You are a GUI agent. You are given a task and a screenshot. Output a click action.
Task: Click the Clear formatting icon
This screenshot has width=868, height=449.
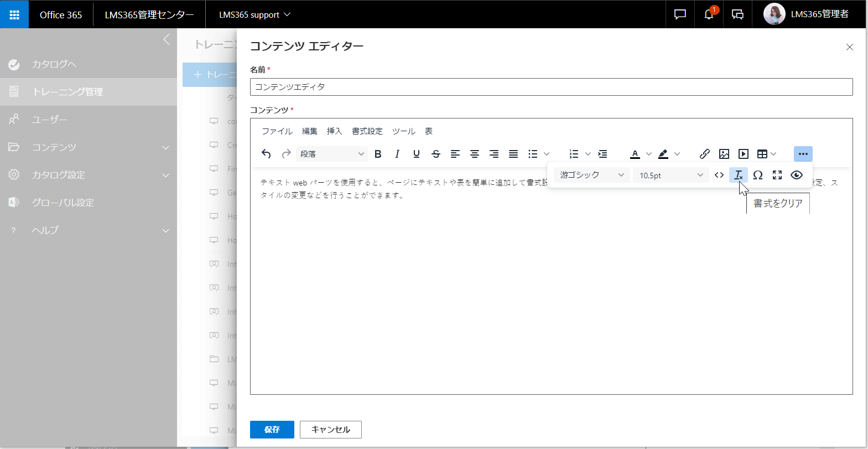point(739,175)
